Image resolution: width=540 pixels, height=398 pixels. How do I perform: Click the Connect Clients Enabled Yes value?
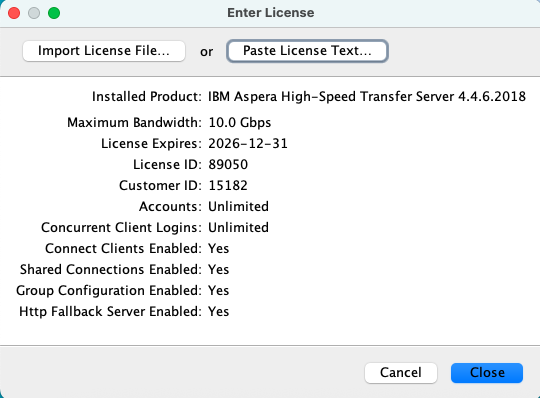click(x=219, y=249)
